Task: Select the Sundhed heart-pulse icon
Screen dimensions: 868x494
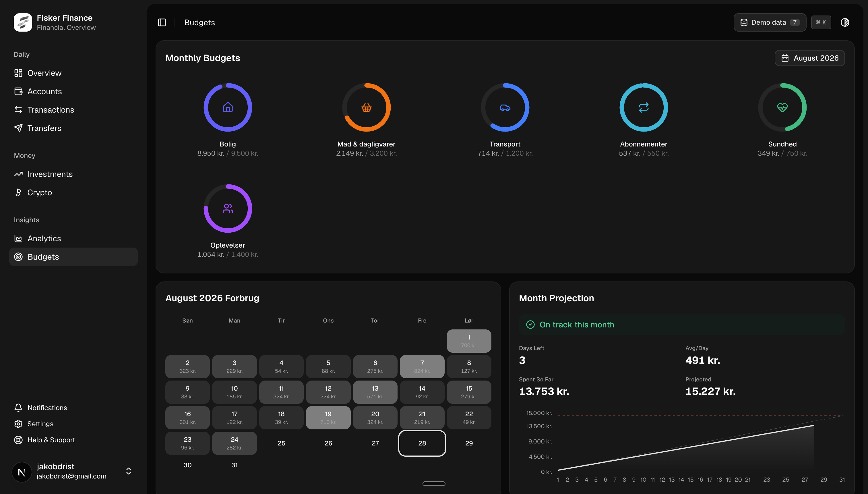Action: [x=782, y=107]
